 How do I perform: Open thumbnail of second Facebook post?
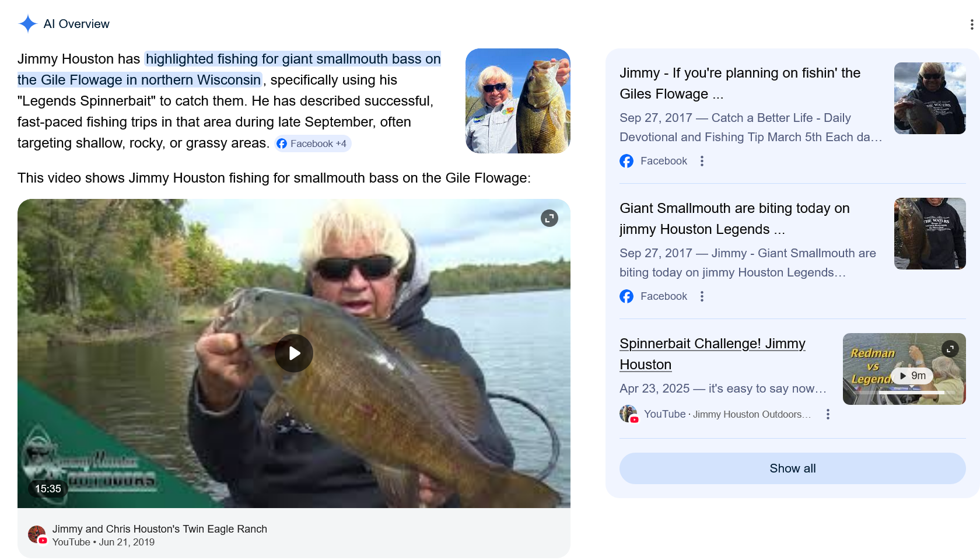(x=930, y=233)
